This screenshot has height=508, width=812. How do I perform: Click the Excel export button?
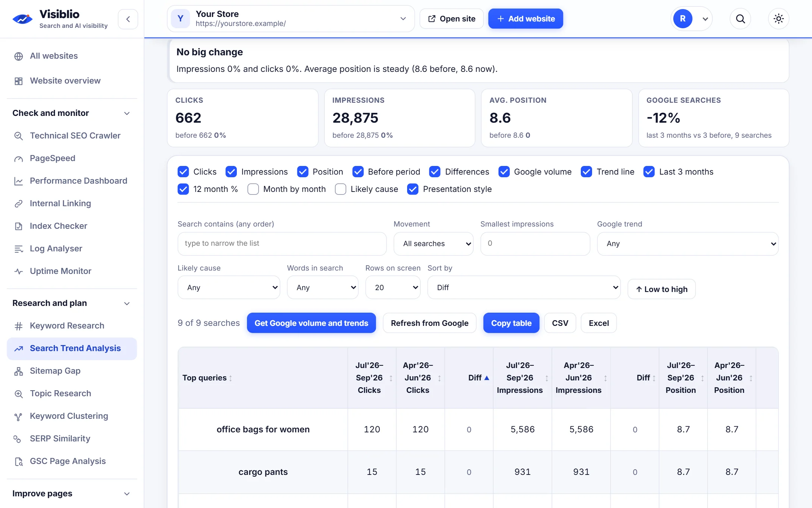[598, 323]
